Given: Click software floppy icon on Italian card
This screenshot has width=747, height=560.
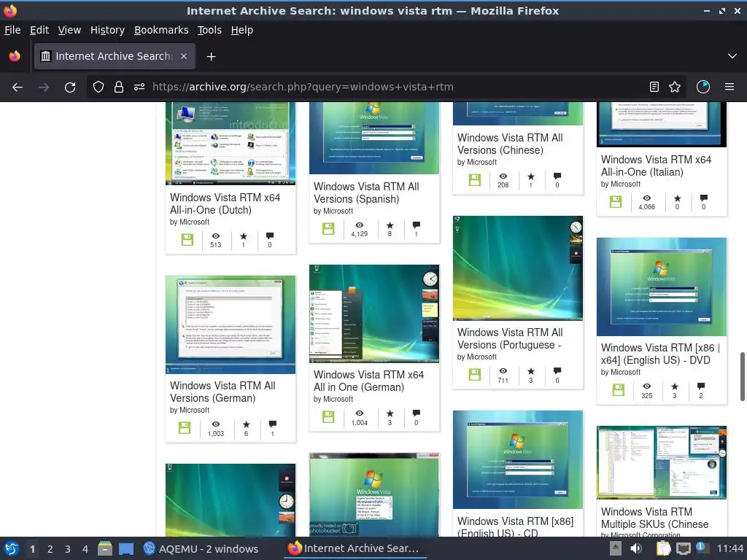Looking at the screenshot, I should [616, 201].
